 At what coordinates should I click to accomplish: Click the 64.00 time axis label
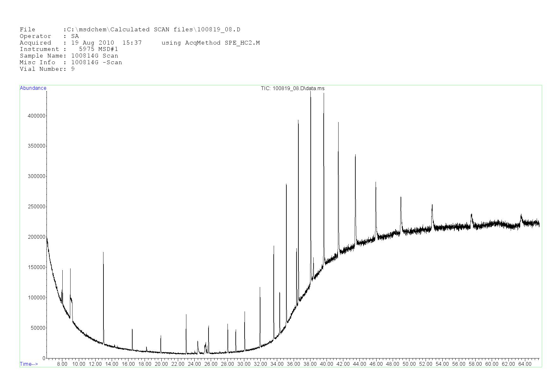pyautogui.click(x=525, y=364)
